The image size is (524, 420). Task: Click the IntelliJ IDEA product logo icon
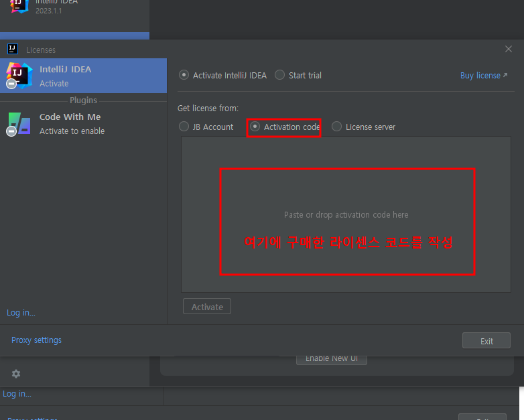point(19,76)
